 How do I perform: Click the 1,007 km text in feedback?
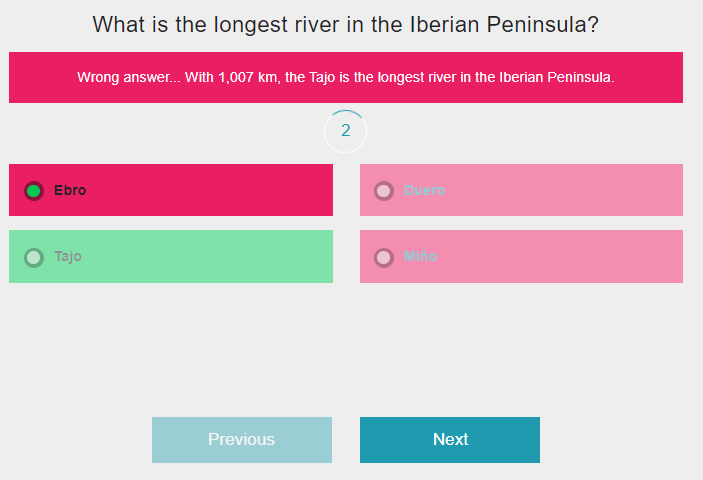(x=249, y=78)
